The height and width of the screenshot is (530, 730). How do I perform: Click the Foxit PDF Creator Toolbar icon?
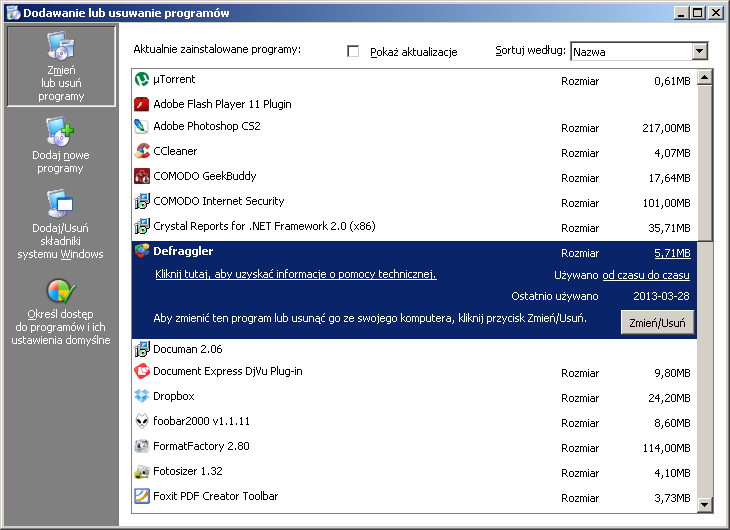[142, 496]
